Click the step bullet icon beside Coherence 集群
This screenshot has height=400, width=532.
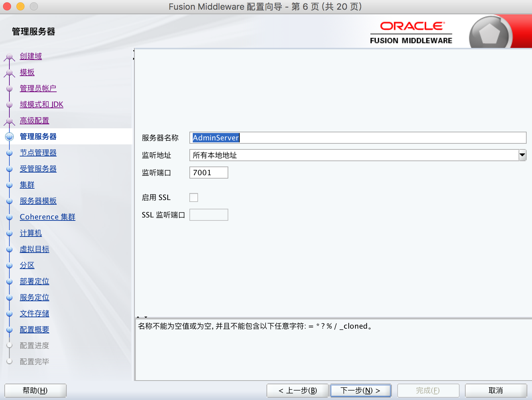(9, 217)
